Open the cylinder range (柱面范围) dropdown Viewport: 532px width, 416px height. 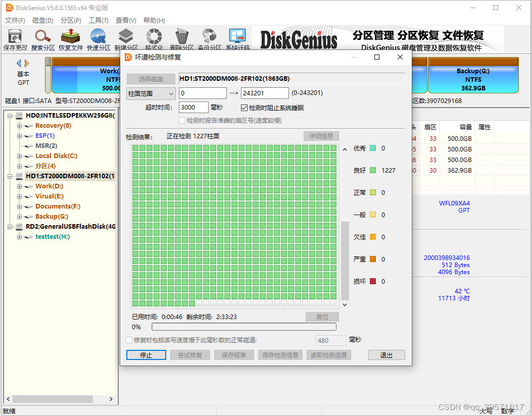pyautogui.click(x=151, y=93)
